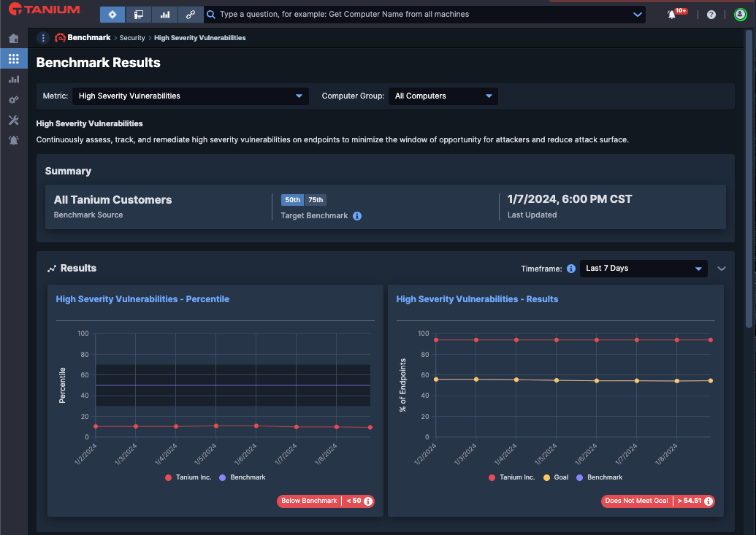Open the three-dot menu beside Benchmark

(43, 38)
